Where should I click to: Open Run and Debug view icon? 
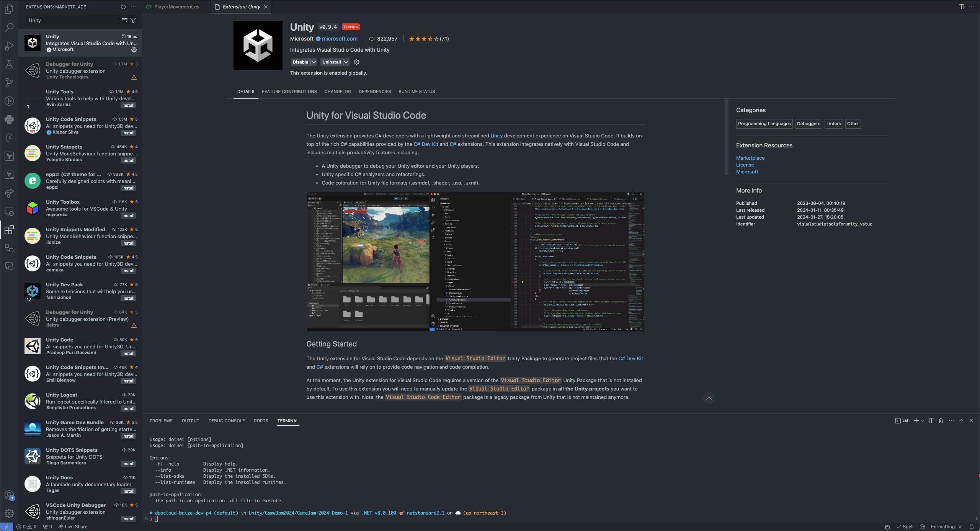tap(9, 46)
